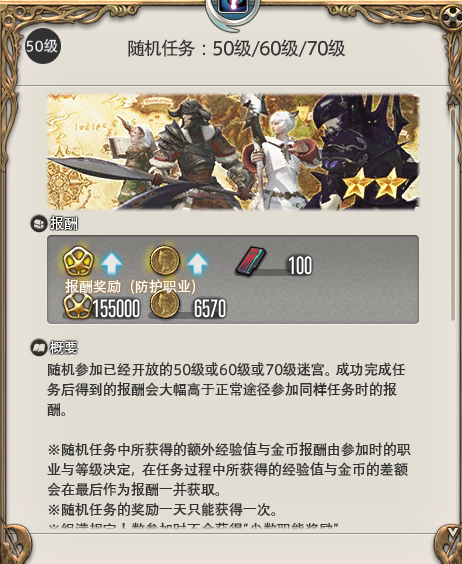The height and width of the screenshot is (564, 462).
Task: Click the blue arrow beside experience bonus
Action: click(112, 264)
